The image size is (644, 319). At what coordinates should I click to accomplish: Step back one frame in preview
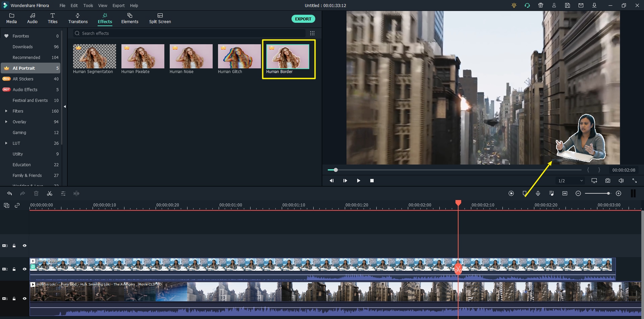tap(331, 181)
